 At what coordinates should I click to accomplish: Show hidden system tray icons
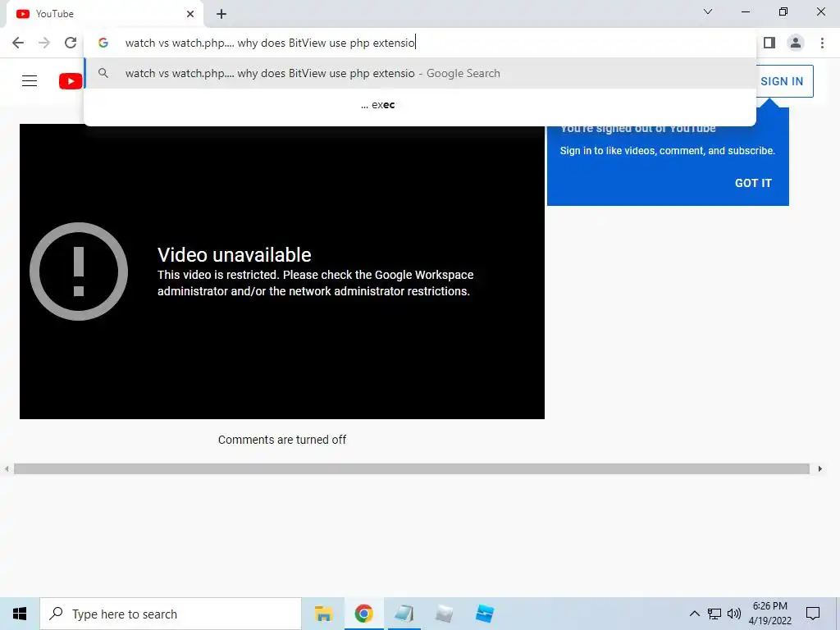point(694,614)
